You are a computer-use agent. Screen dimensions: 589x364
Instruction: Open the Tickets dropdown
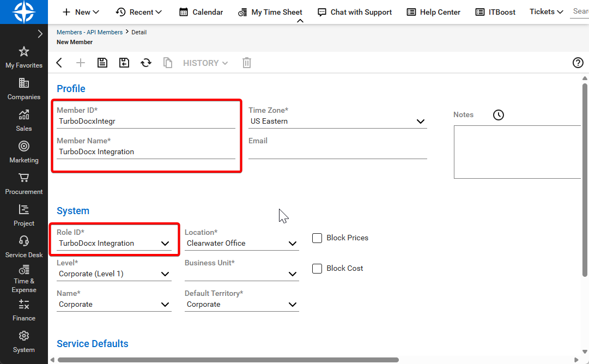pyautogui.click(x=546, y=11)
